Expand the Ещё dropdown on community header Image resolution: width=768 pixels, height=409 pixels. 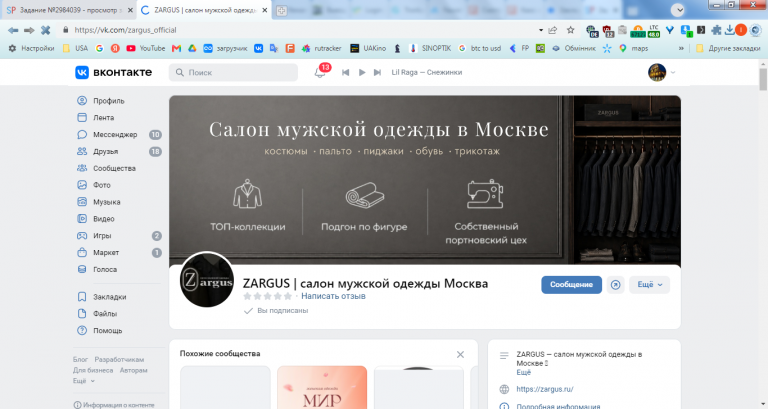(x=649, y=285)
